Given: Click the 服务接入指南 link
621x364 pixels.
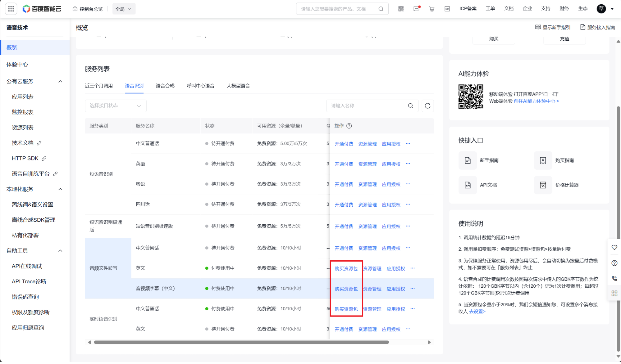Looking at the screenshot, I should tap(598, 27).
